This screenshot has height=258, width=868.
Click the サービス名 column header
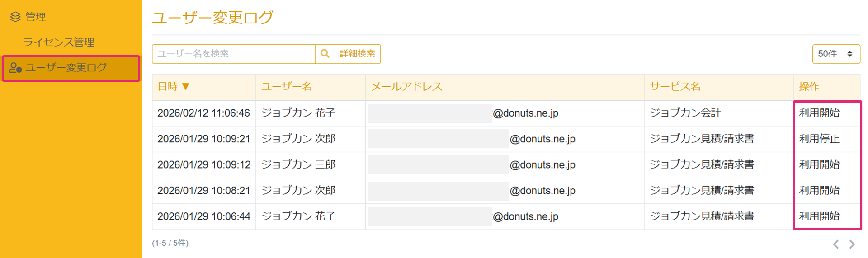[675, 86]
